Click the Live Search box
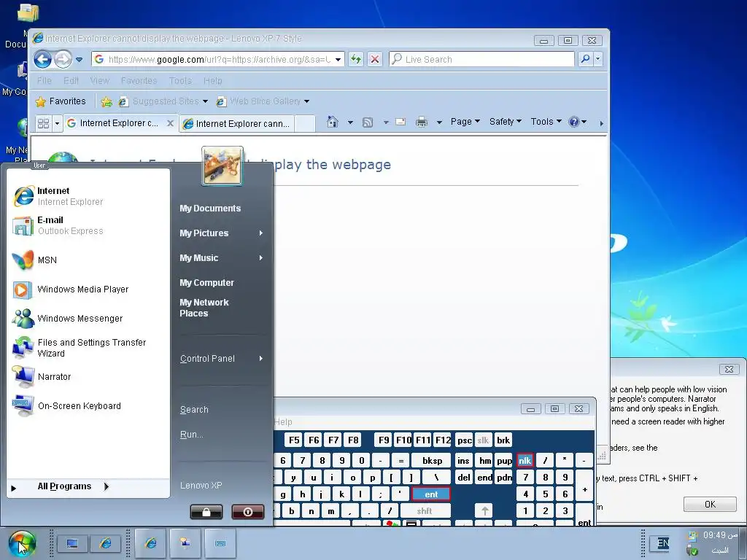 (x=482, y=60)
